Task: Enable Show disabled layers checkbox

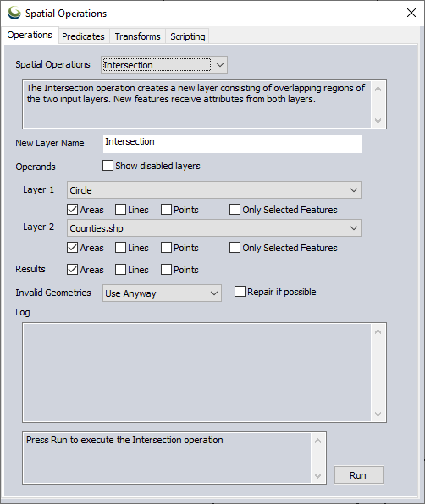Action: [108, 166]
